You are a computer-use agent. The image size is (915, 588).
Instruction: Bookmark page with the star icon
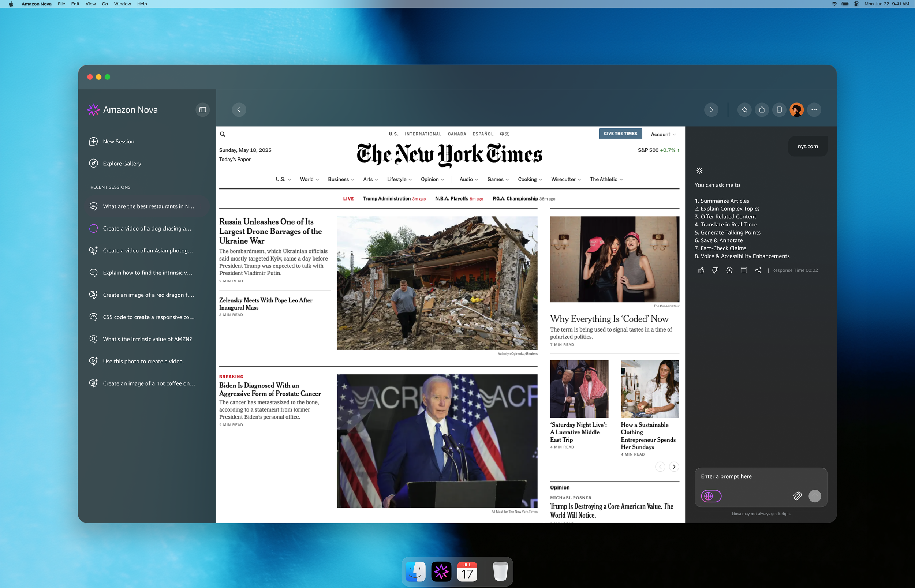point(744,109)
